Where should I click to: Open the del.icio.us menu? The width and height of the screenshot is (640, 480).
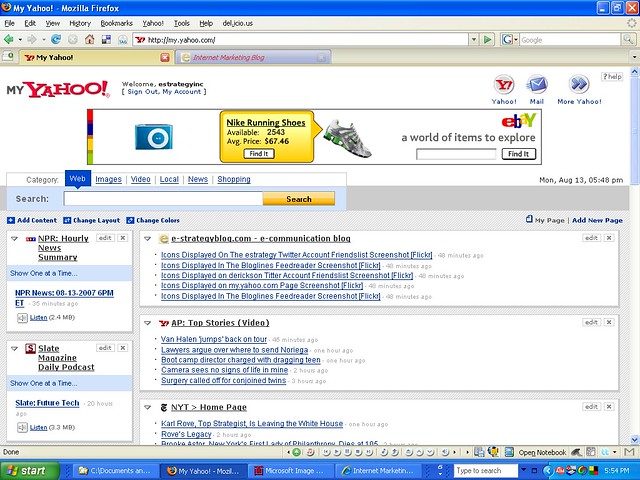238,23
